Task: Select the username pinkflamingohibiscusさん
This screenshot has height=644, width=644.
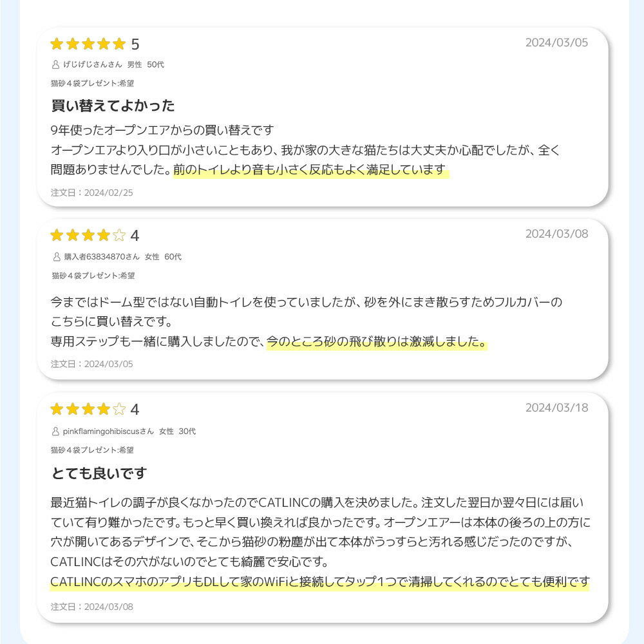Action: [108, 431]
